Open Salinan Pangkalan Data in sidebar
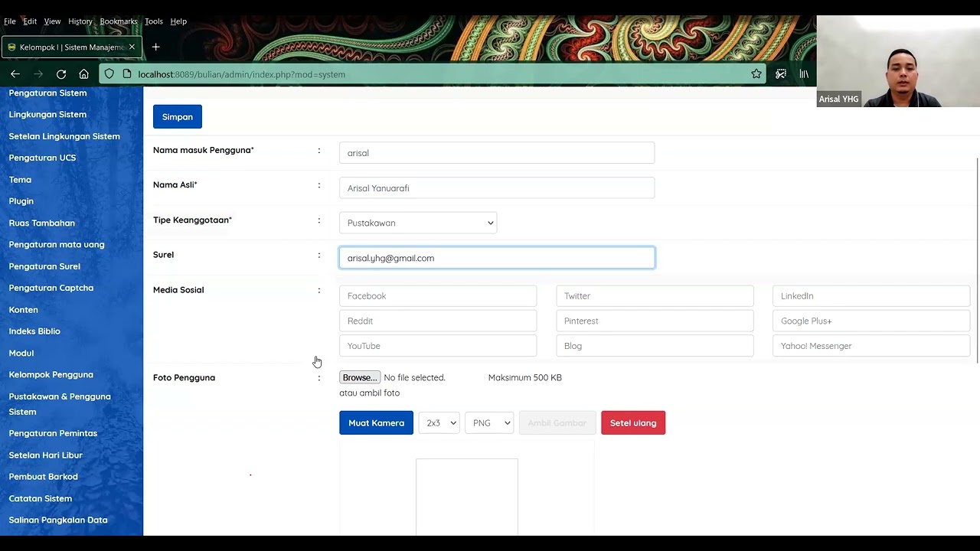980x551 pixels. [58, 520]
